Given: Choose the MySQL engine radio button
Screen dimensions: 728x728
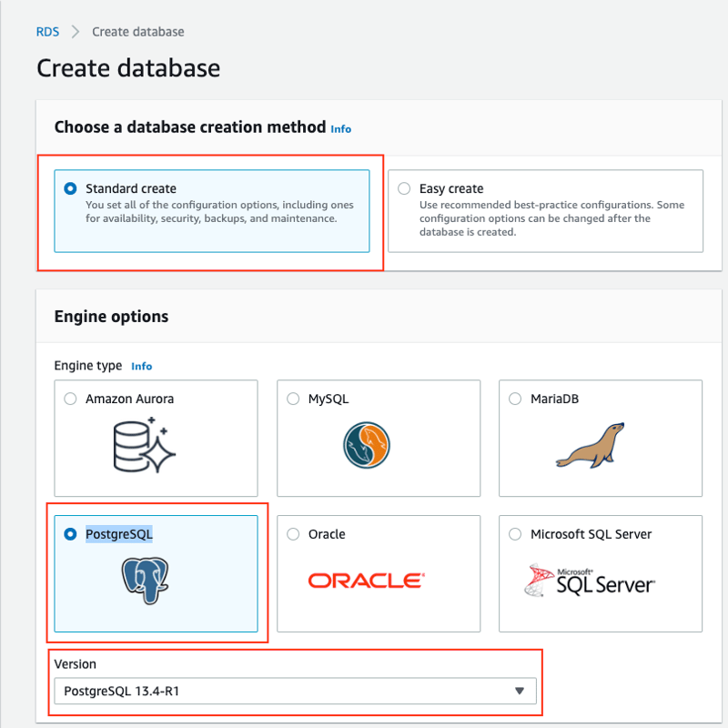Looking at the screenshot, I should 293,399.
